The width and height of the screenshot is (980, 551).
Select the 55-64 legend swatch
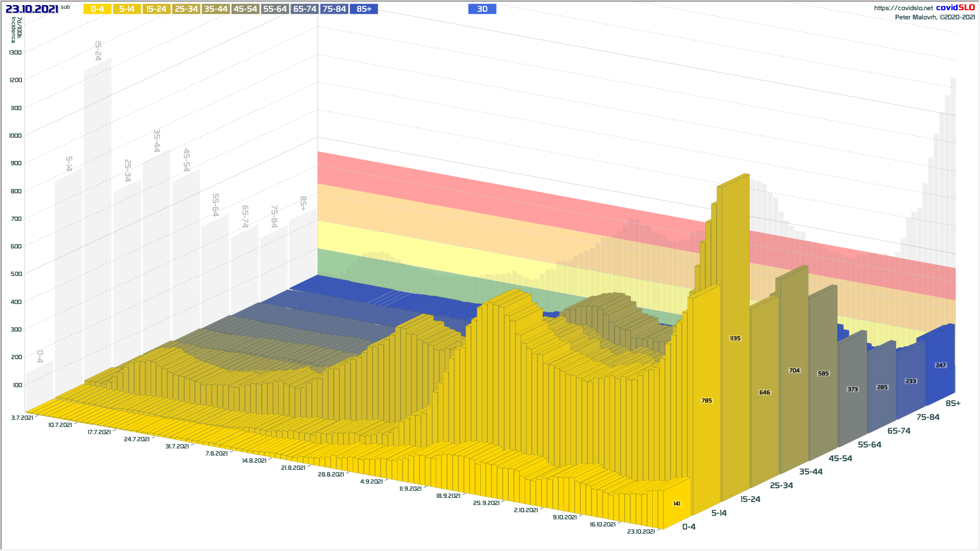[x=275, y=9]
